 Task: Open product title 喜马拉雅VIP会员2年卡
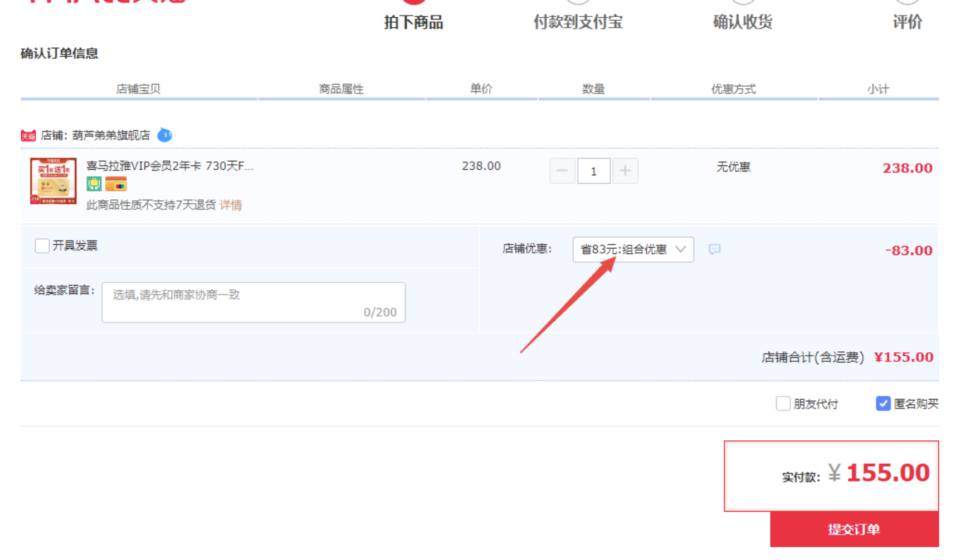point(170,166)
